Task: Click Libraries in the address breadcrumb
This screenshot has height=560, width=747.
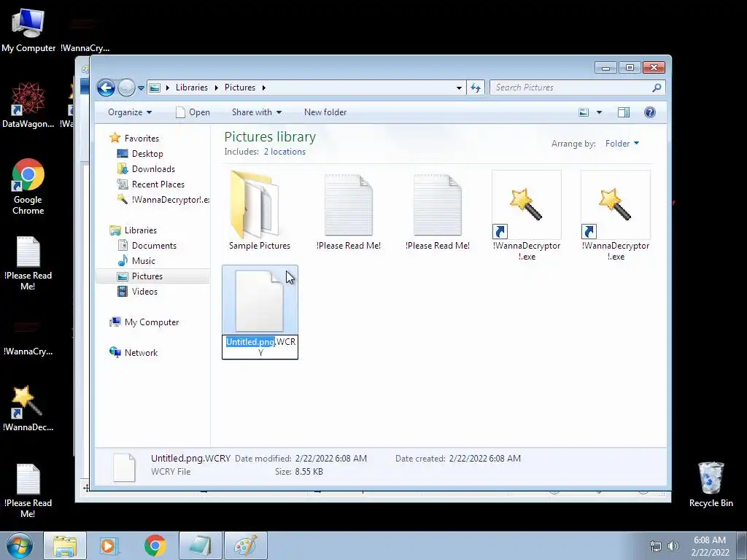Action: click(192, 87)
